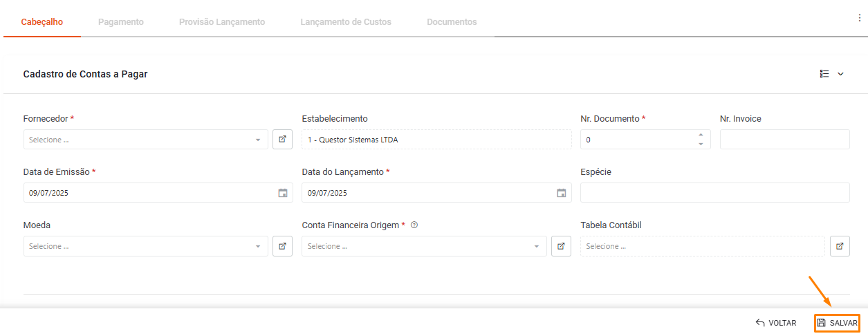Open the Tabela Contábil external link icon
The height and width of the screenshot is (336, 868).
tap(840, 246)
